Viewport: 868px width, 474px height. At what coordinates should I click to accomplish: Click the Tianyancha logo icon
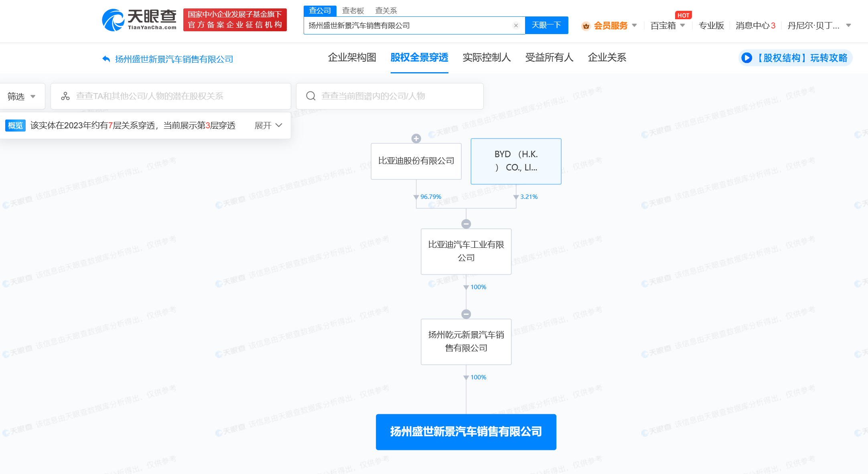(113, 20)
